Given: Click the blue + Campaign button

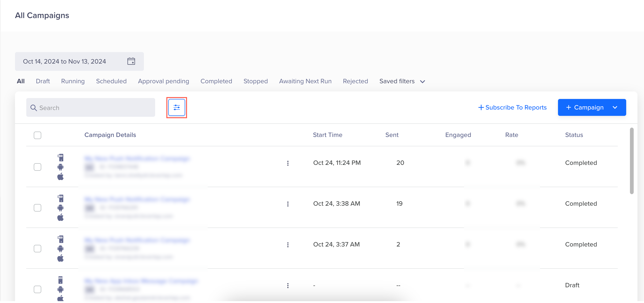Looking at the screenshot, I should click(x=585, y=107).
